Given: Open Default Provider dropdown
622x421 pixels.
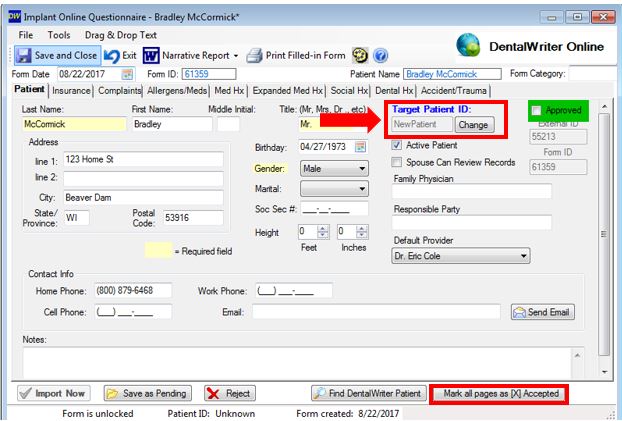Looking at the screenshot, I should [x=461, y=256].
